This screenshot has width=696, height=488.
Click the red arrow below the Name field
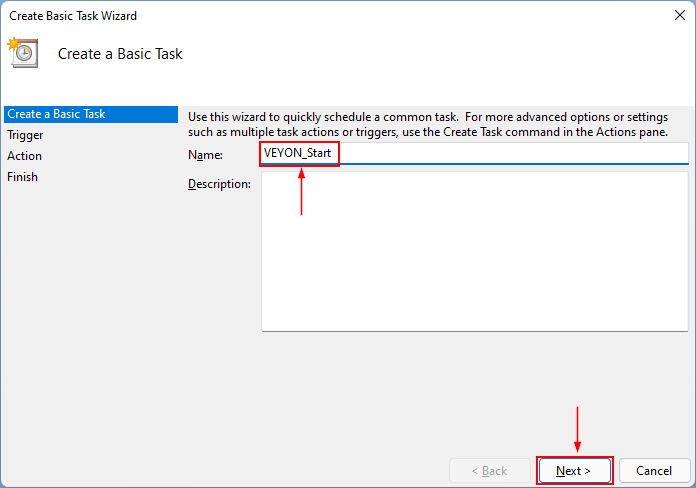click(x=301, y=192)
